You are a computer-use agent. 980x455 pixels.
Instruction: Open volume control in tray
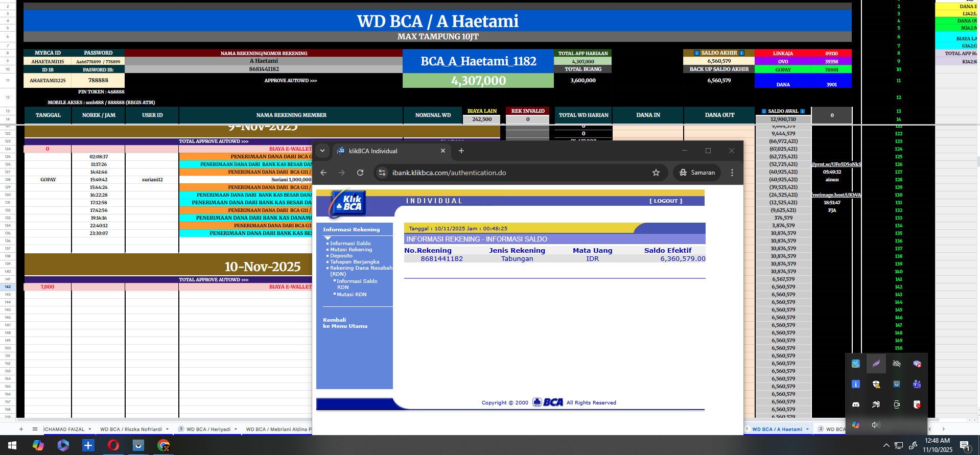pos(876,425)
